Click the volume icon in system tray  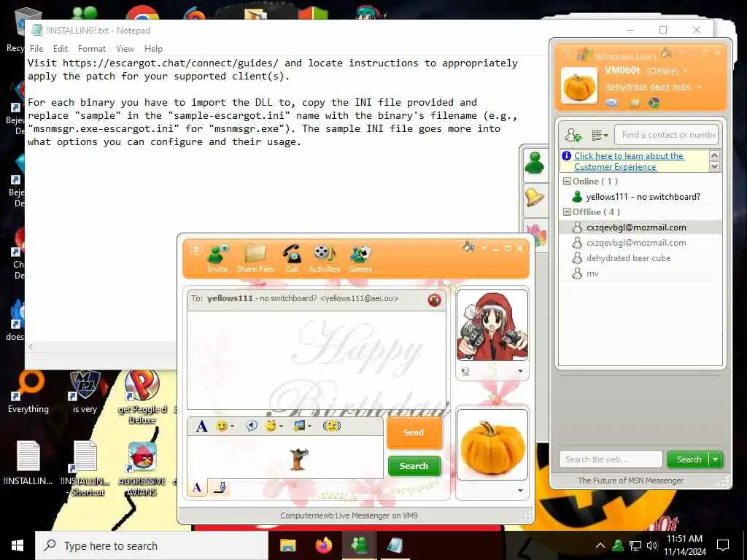[651, 545]
